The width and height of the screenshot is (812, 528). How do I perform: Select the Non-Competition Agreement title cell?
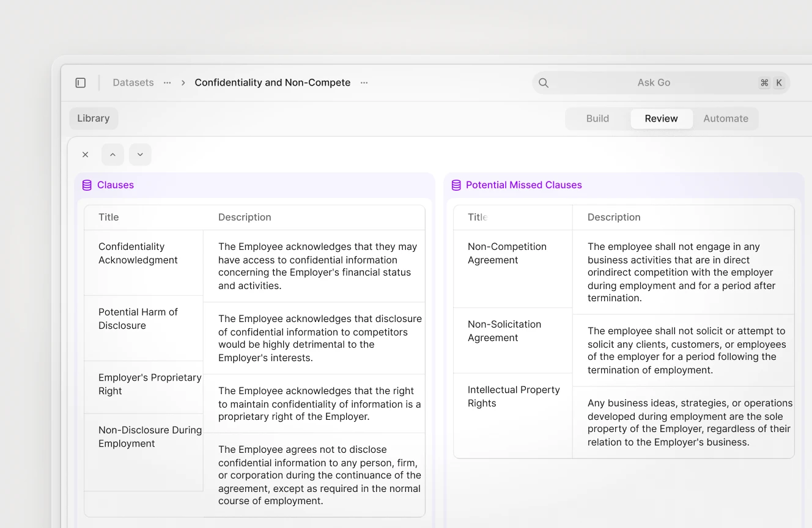pyautogui.click(x=513, y=269)
